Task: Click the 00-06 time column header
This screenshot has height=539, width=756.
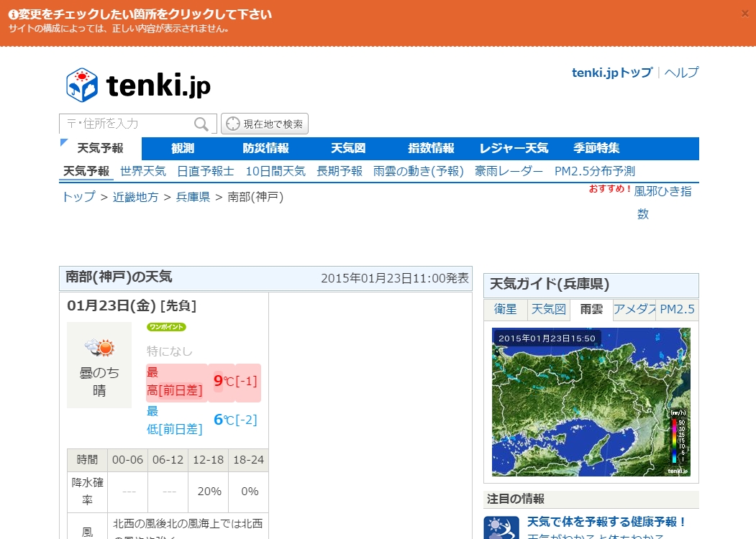Action: (x=127, y=460)
